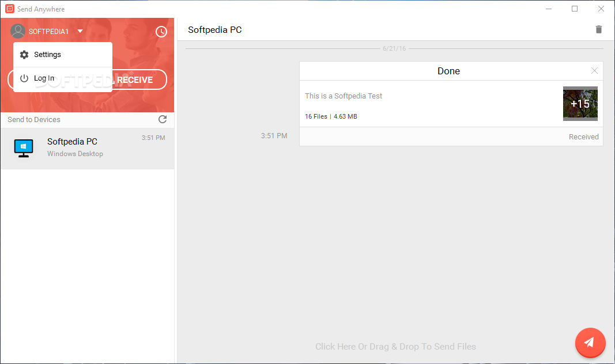
Task: Click the 'This is a Softpedia Test' message
Action: 344,96
